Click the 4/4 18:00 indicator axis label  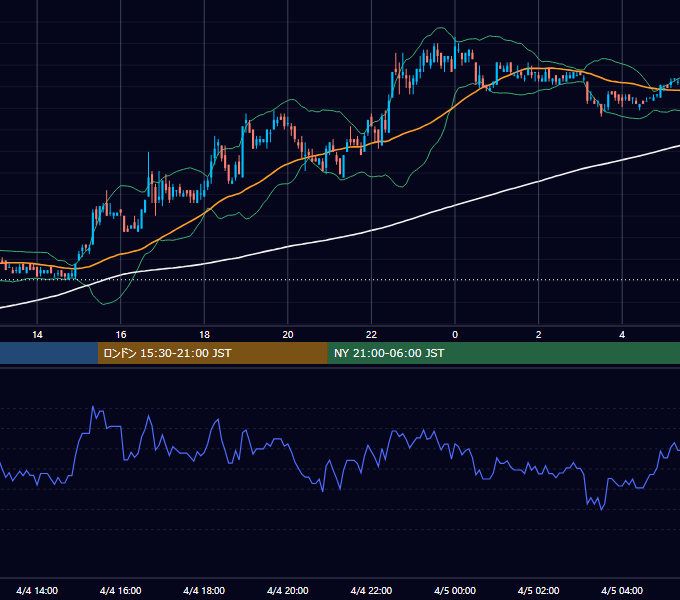coord(204,590)
